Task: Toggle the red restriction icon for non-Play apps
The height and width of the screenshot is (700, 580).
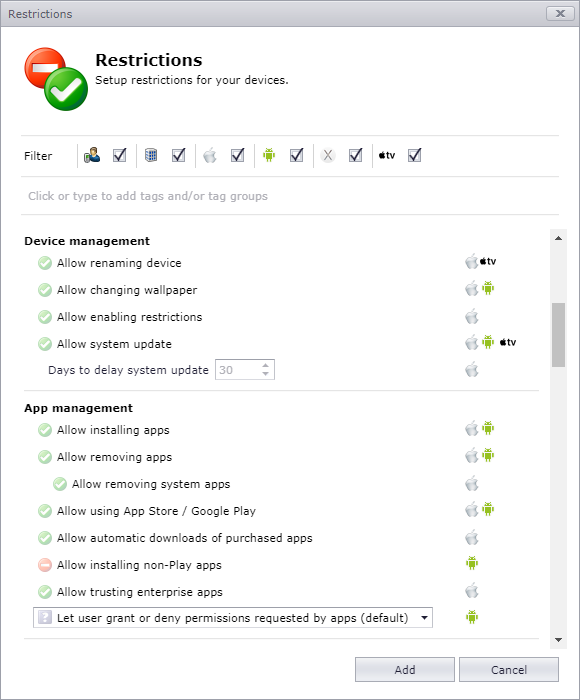Action: 45,565
